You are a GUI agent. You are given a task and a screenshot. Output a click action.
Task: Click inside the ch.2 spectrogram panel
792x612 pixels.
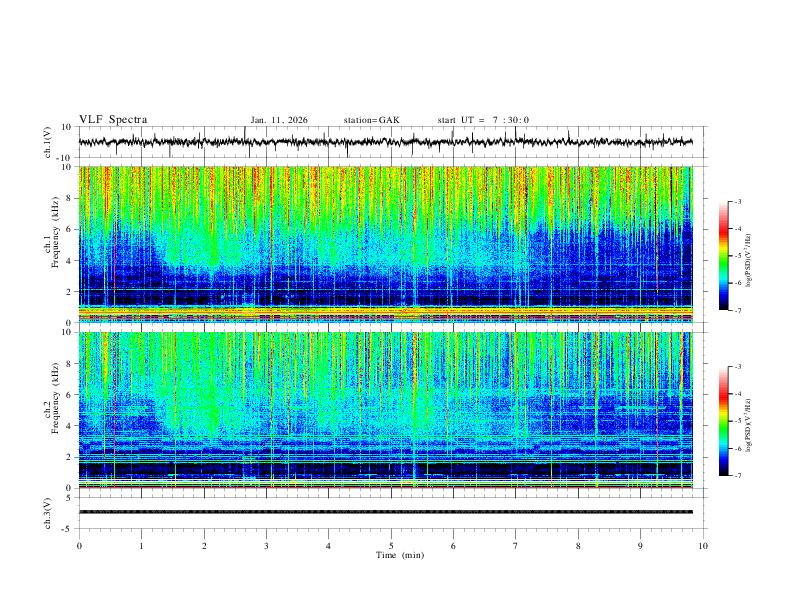(385, 410)
